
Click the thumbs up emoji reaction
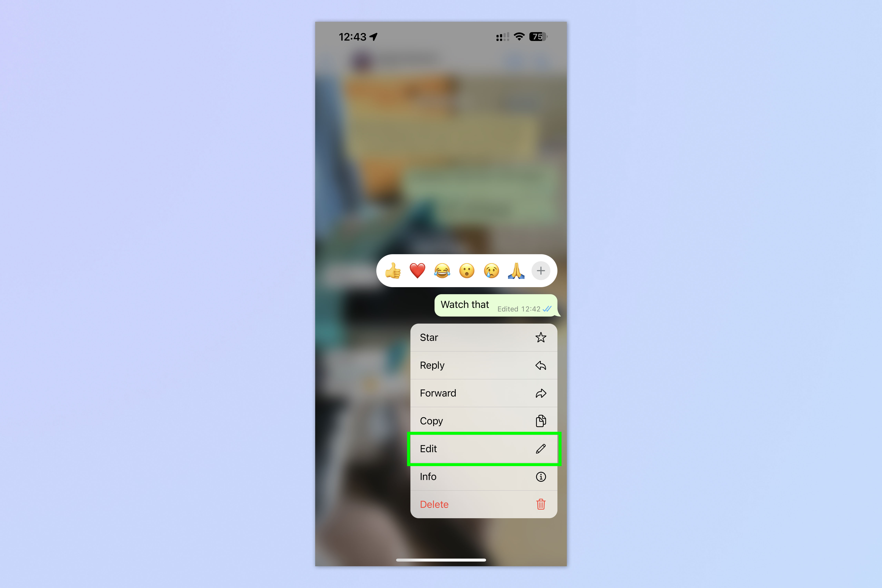coord(394,270)
